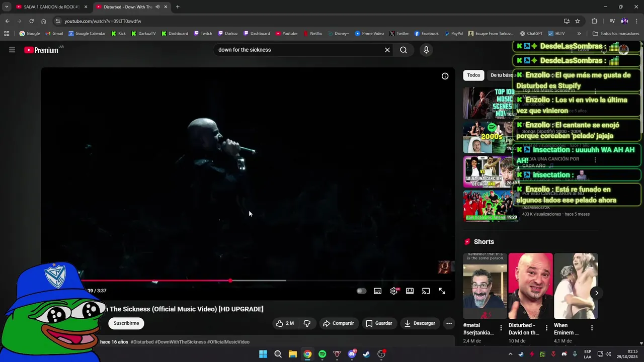
Task: Open Discord from the taskbar
Action: point(352,354)
